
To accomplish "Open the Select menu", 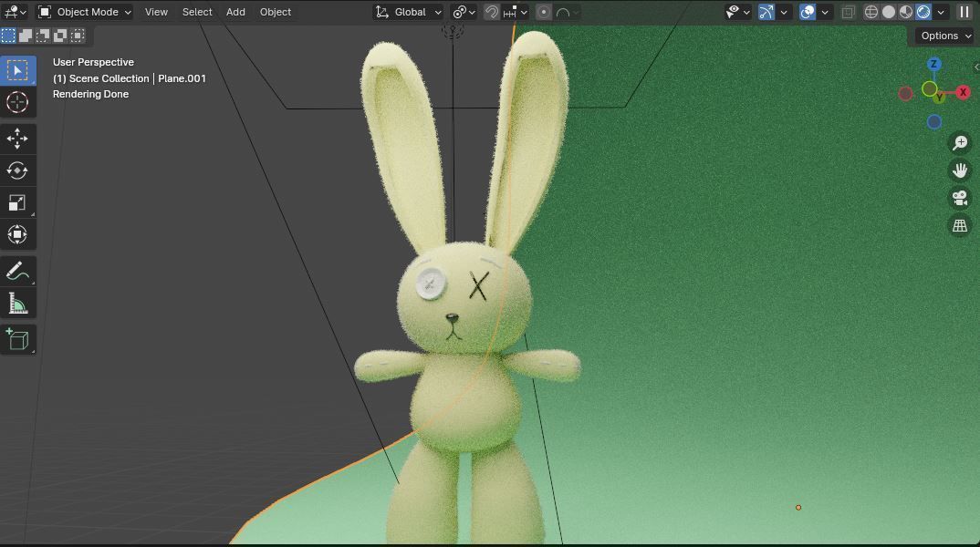I will tap(197, 12).
